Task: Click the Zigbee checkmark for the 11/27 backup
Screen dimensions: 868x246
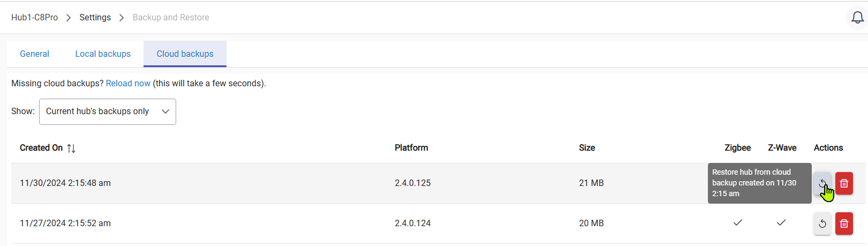Action: click(x=737, y=222)
